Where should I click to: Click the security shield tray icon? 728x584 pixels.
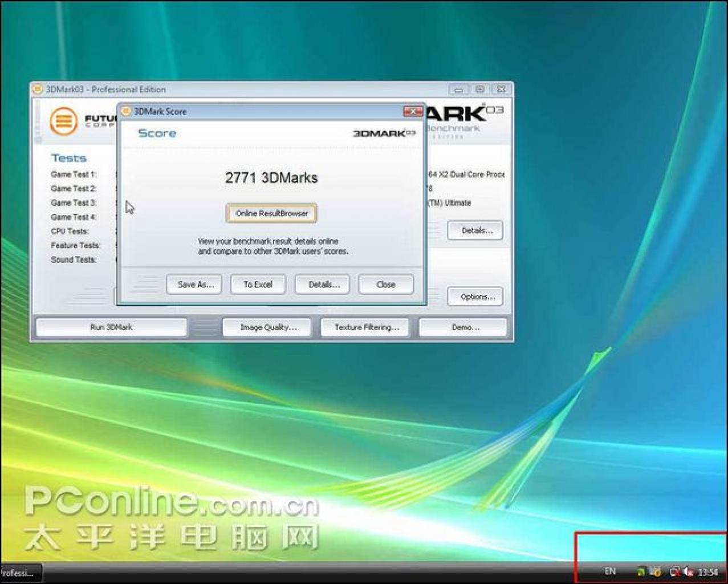click(656, 571)
